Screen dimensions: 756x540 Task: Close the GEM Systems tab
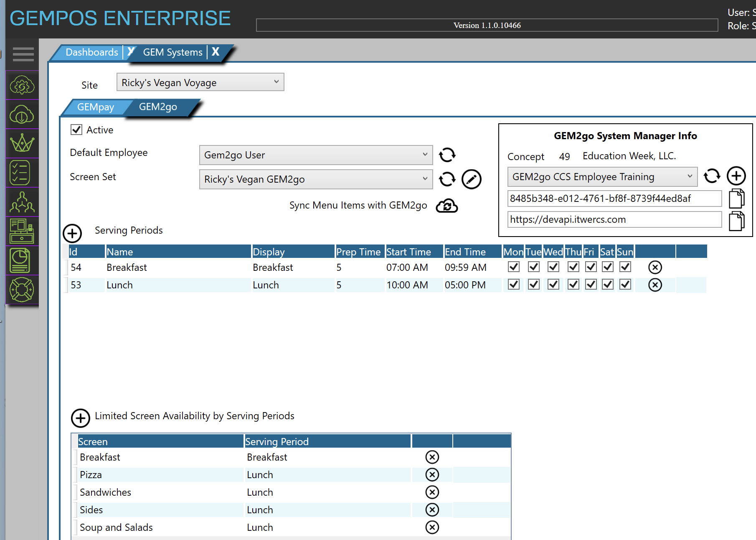coord(216,52)
